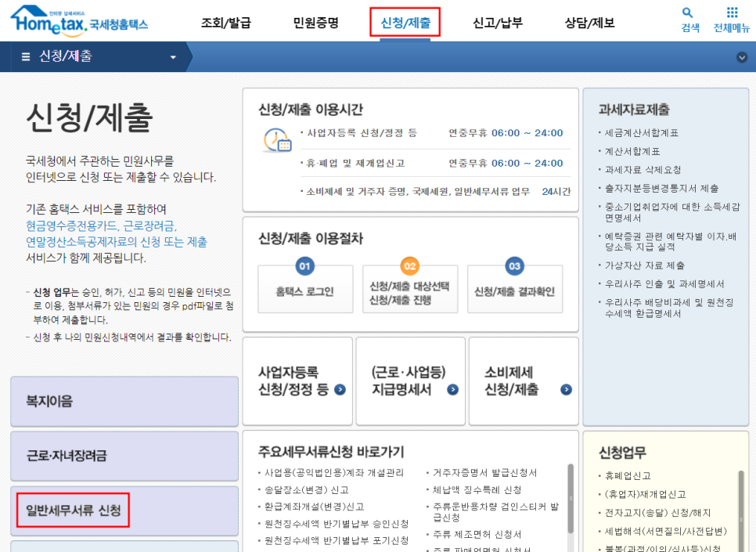Open 주류 제조면허 신청서 link
The height and width of the screenshot is (552, 756).
tap(477, 534)
